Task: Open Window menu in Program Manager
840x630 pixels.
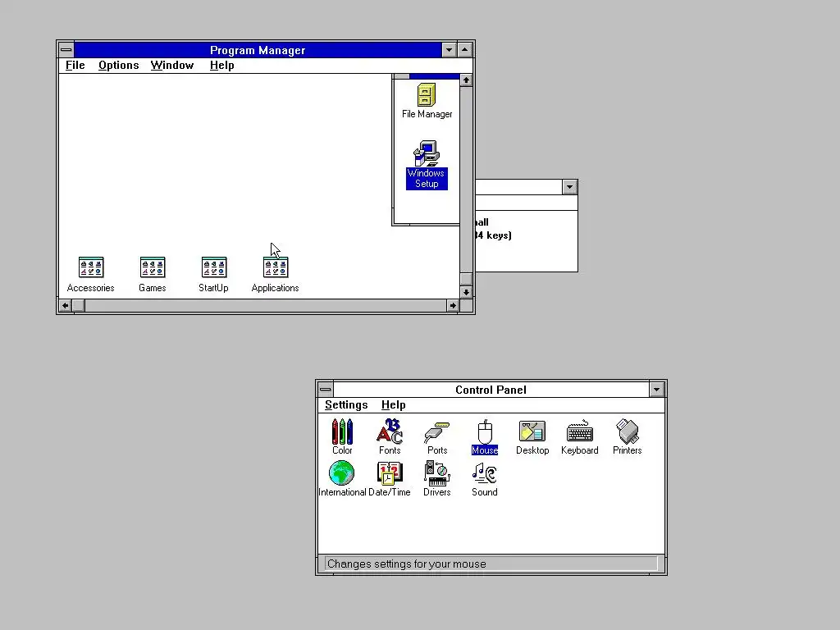Action: 172,66
